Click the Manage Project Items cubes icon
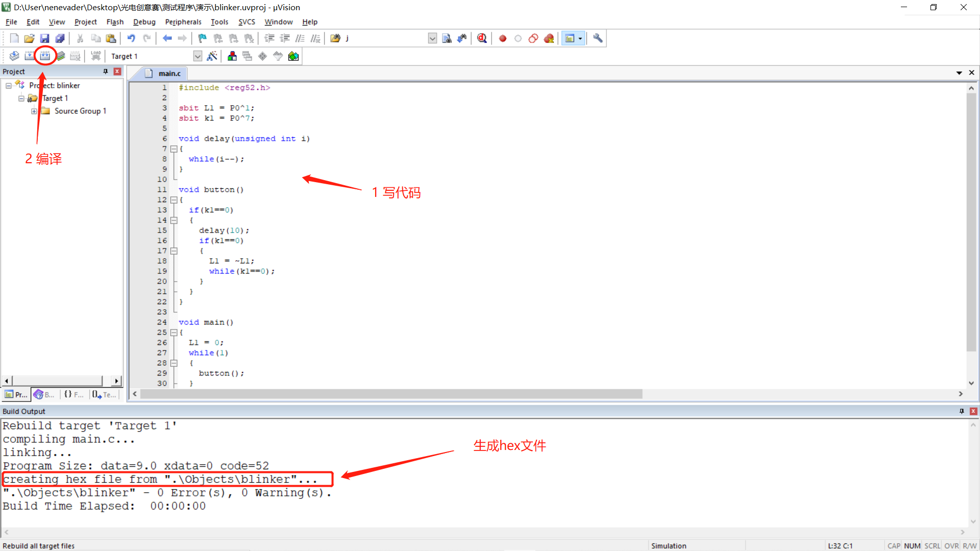The image size is (980, 551). 232,56
